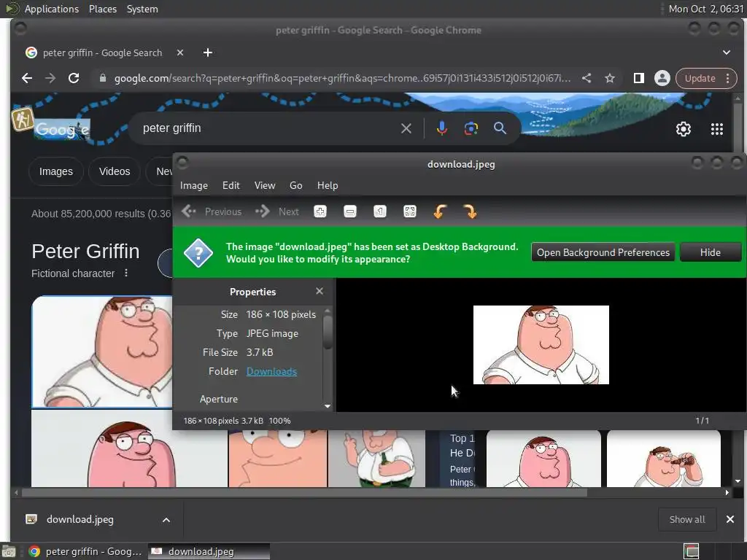
Task: Click the Google doodle logo
Action: [61, 129]
